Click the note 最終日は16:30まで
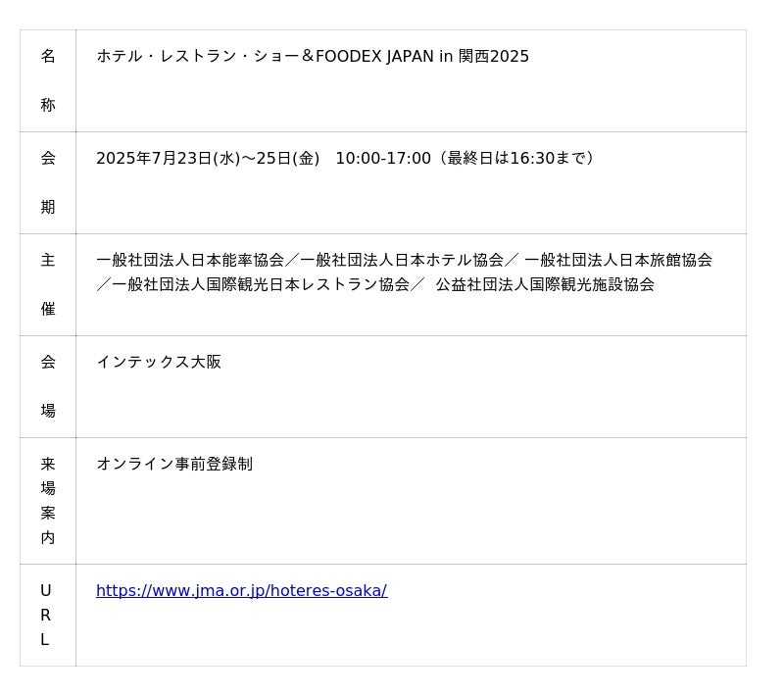 (518, 159)
